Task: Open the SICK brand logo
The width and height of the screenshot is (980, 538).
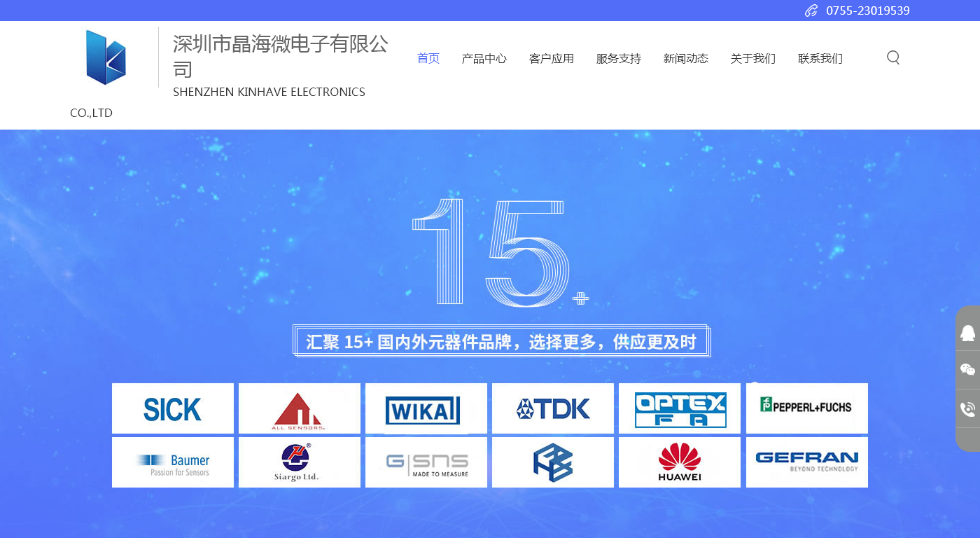Action: tap(173, 408)
